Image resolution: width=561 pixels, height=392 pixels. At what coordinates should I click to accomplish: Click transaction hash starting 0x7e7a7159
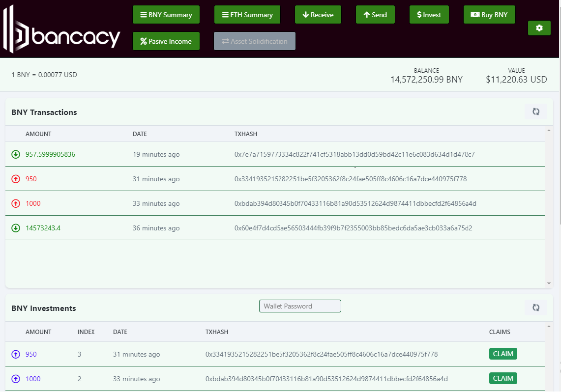pos(354,154)
